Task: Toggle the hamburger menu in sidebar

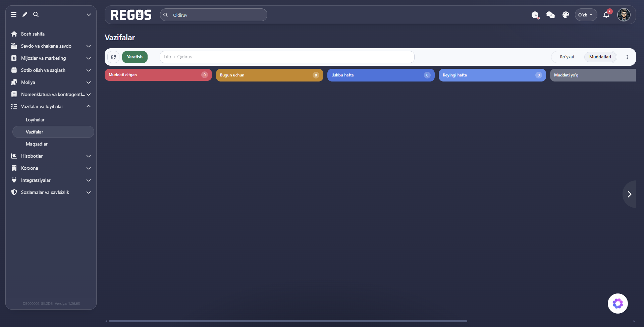Action: click(x=14, y=14)
